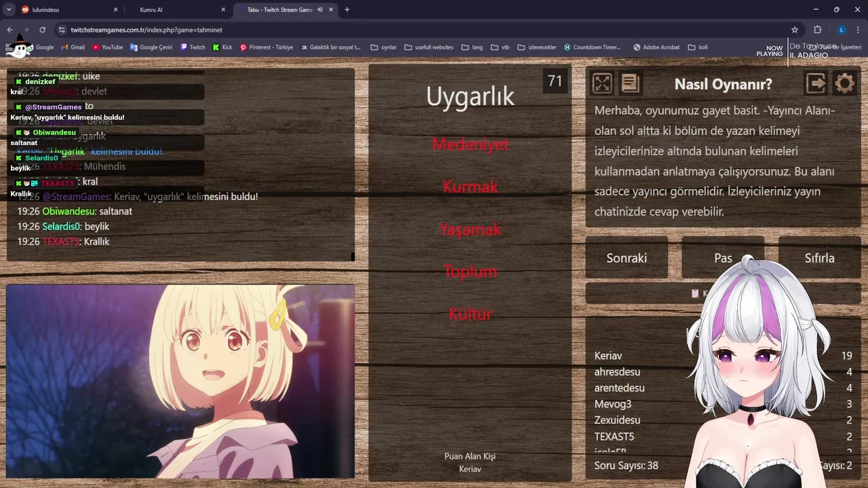Open Kick bookmark
This screenshot has height=488, width=868.
pos(222,47)
